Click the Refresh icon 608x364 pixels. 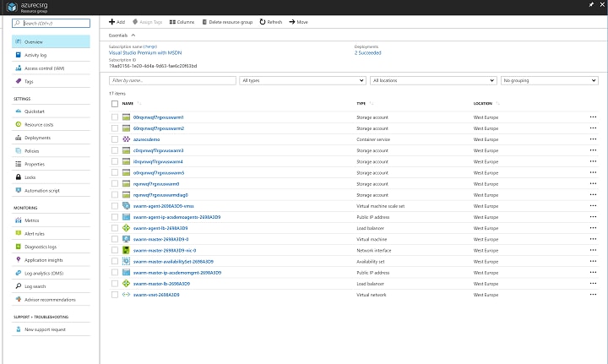click(263, 22)
